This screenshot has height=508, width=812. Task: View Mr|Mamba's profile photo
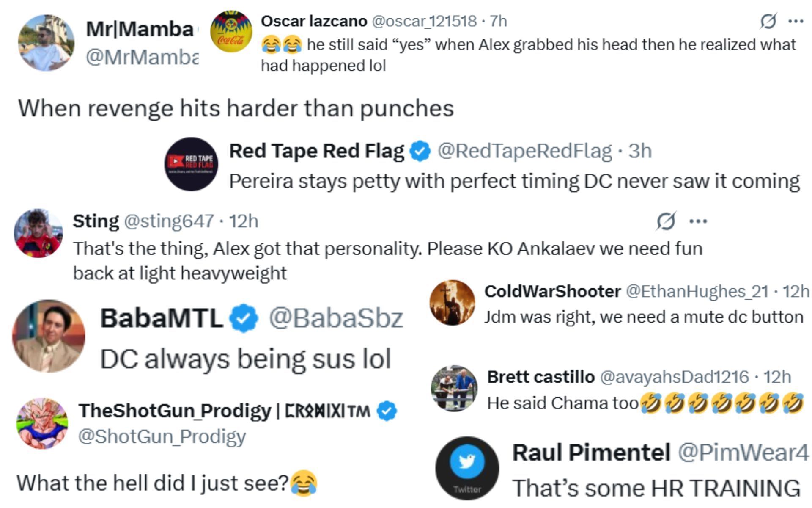tap(46, 42)
